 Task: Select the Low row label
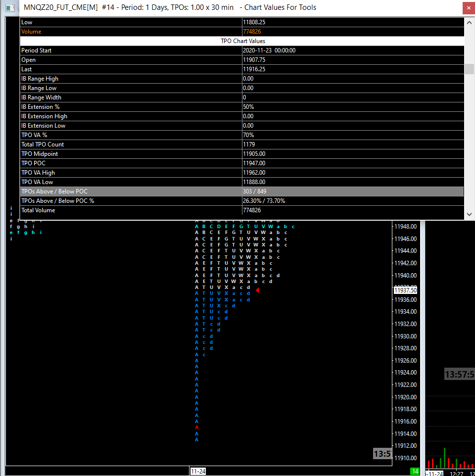[x=27, y=22]
